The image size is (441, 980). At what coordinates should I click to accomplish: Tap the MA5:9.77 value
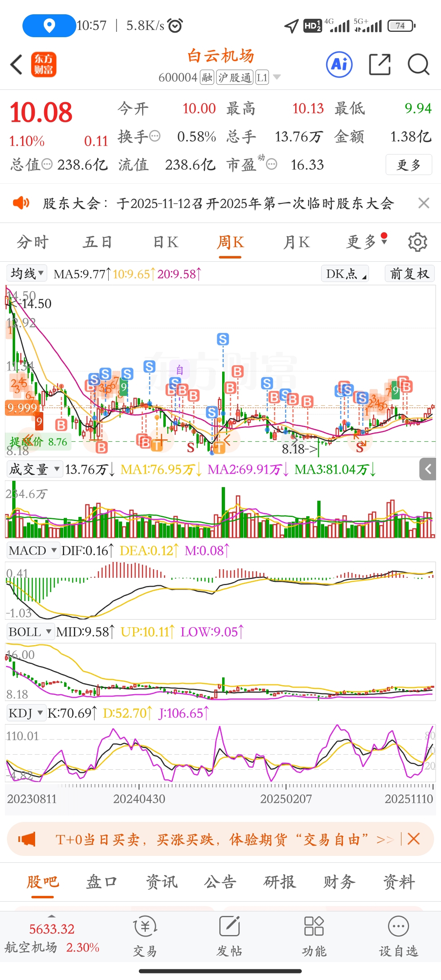click(x=82, y=274)
